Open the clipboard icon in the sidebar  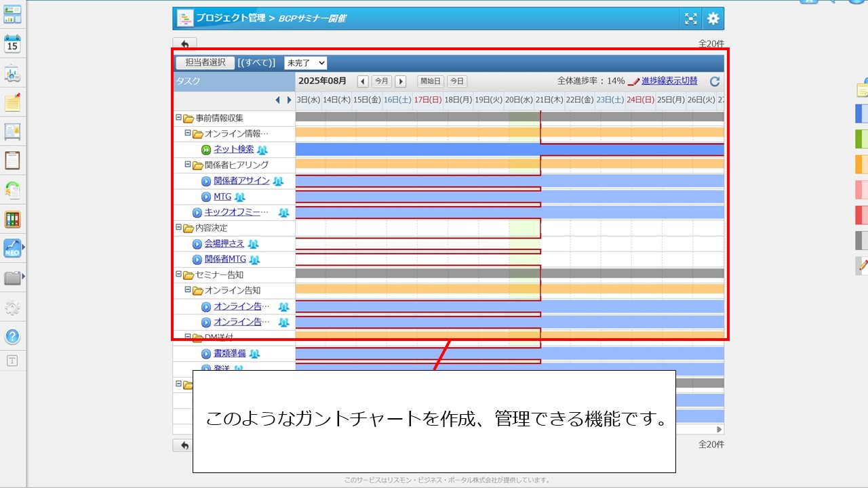[12, 161]
